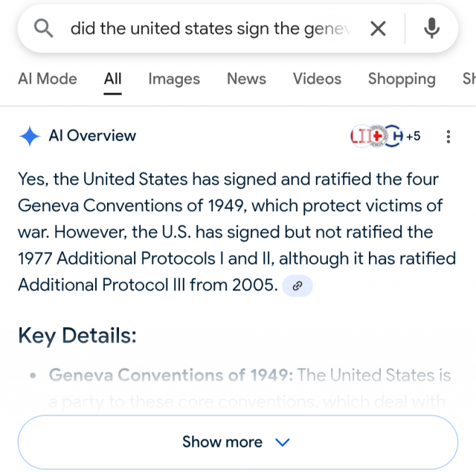Expand the overview with Show more
Screen dimensions: 476x472
pos(238,442)
